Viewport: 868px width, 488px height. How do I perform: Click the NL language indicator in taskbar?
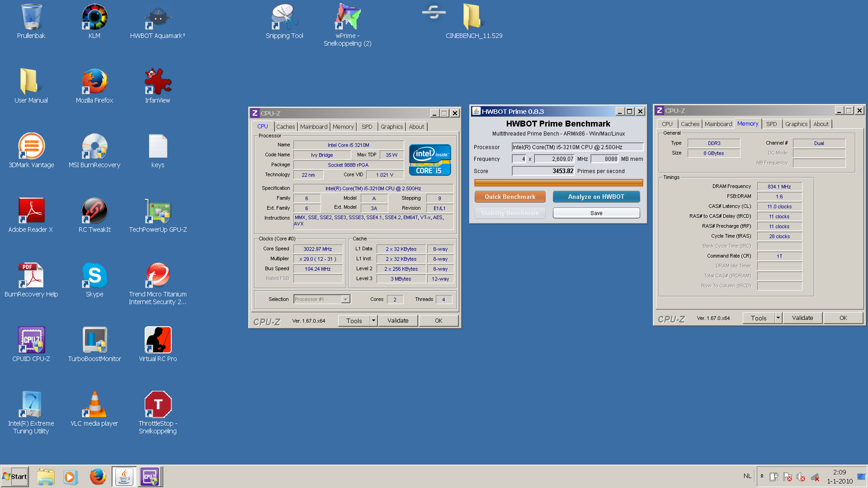tap(747, 476)
